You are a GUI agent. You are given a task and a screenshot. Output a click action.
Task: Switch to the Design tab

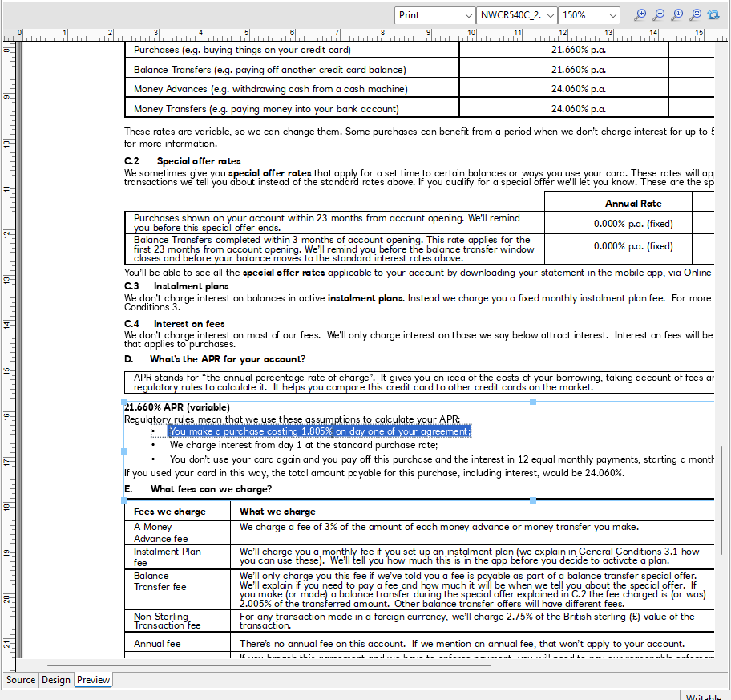(x=56, y=680)
